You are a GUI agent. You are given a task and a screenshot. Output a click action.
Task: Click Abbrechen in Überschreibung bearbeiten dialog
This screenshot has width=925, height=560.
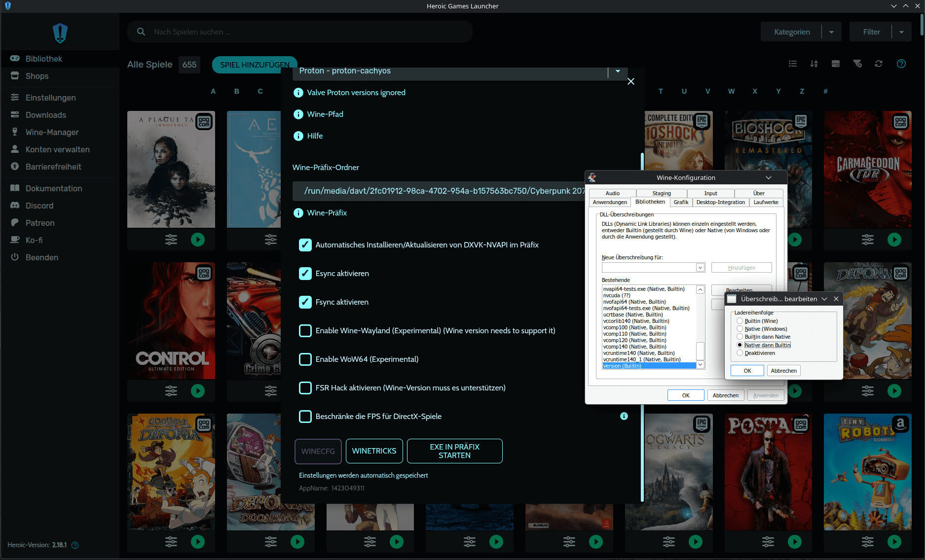click(784, 371)
